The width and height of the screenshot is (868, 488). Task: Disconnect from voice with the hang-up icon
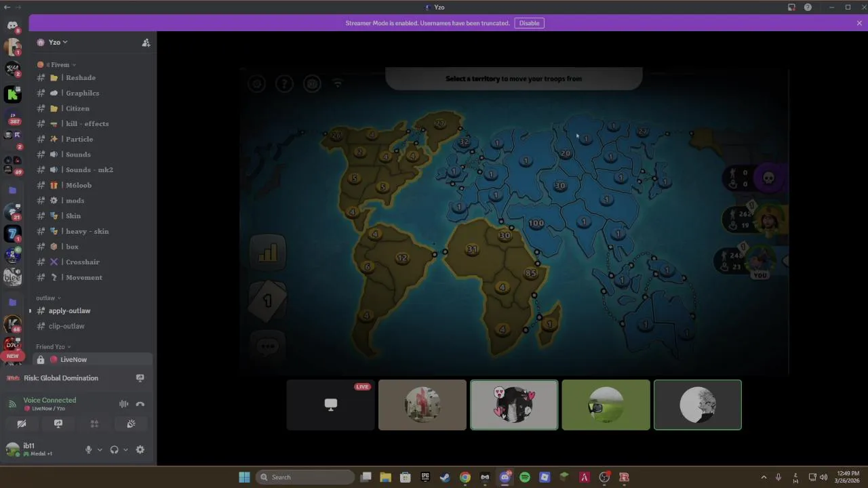click(140, 404)
